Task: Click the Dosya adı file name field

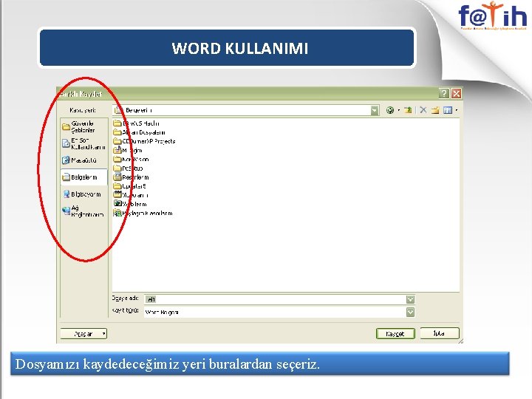Action: (275, 299)
